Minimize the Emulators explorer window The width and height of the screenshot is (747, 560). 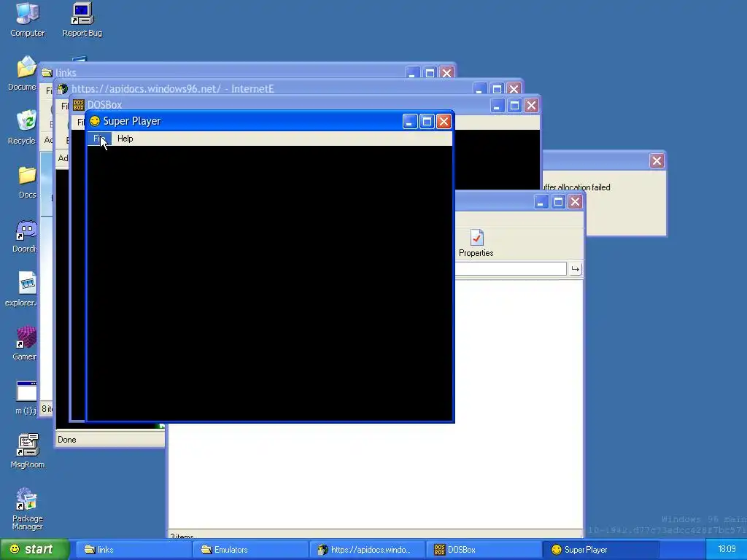pos(541,202)
